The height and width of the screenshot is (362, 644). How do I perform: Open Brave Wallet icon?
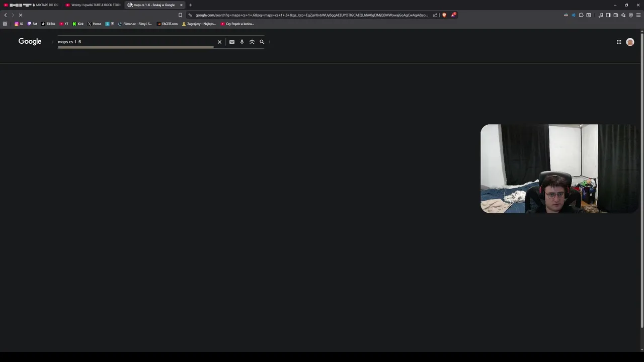pyautogui.click(x=616, y=15)
